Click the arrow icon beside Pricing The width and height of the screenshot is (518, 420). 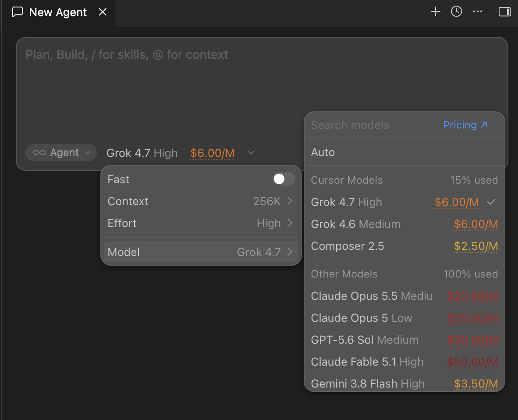(484, 125)
